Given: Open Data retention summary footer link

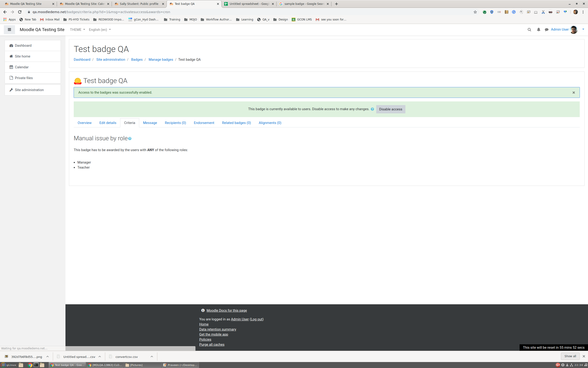Looking at the screenshot, I should click(218, 329).
